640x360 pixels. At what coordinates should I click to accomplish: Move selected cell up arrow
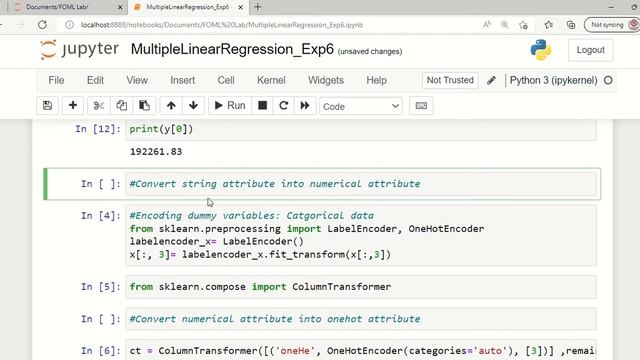click(171, 106)
